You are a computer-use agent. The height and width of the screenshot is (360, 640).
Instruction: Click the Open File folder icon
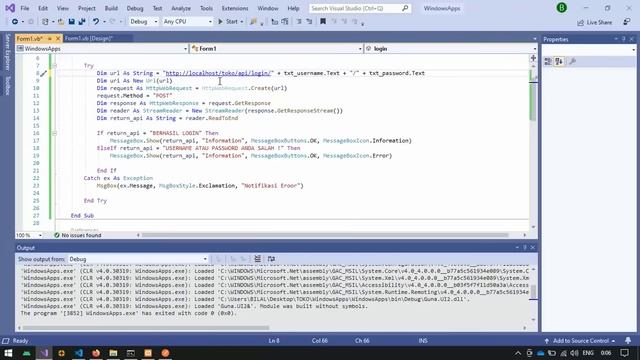tap(61, 22)
